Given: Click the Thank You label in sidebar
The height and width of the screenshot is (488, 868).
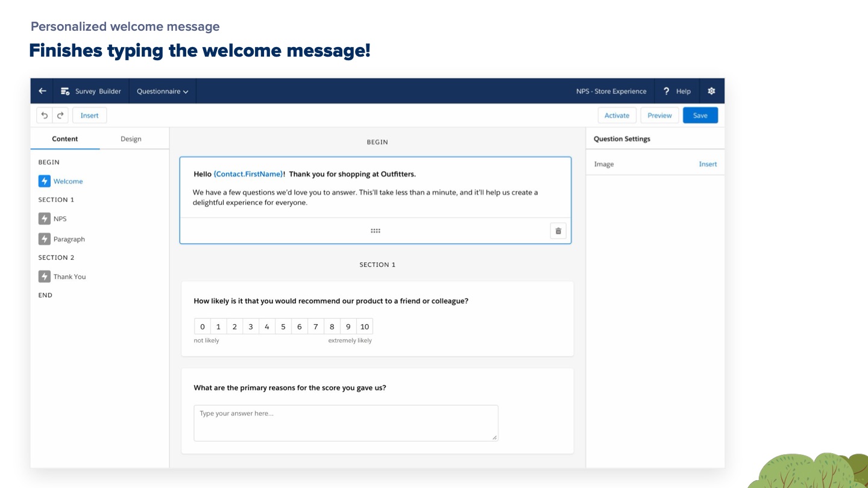Looking at the screenshot, I should tap(70, 277).
